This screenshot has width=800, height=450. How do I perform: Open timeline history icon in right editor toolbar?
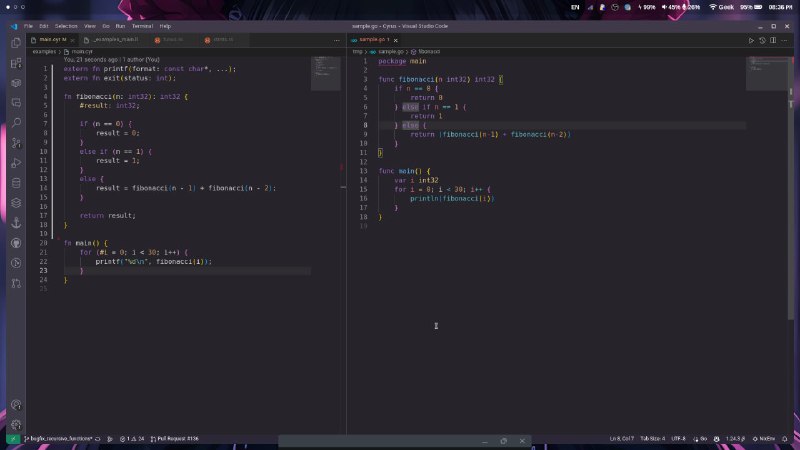(762, 40)
